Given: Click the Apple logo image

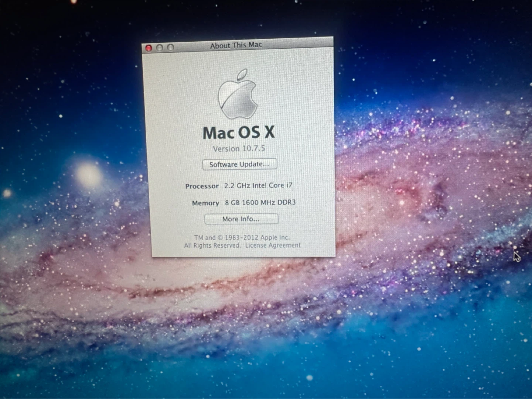Looking at the screenshot, I should point(238,94).
